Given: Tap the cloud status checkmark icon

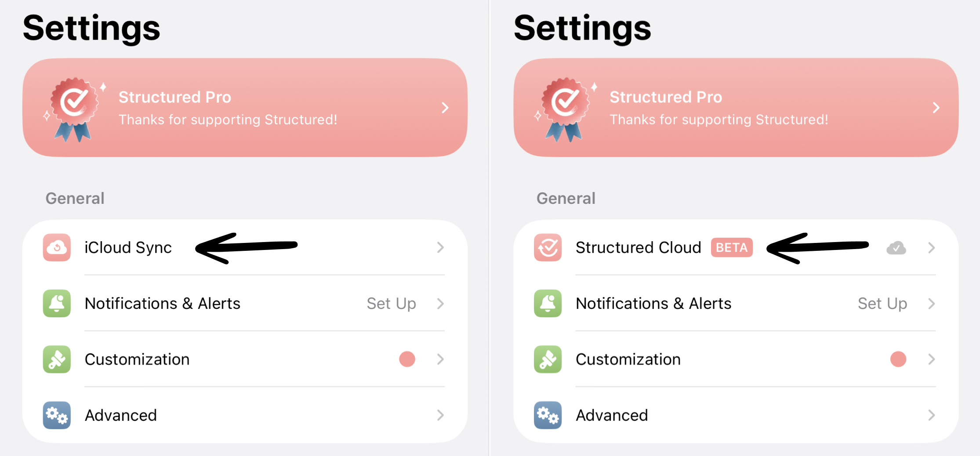Looking at the screenshot, I should pos(896,248).
